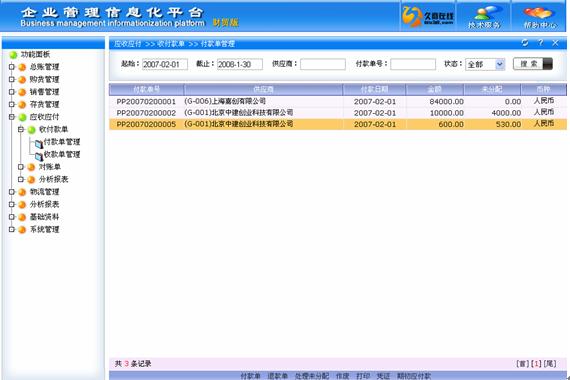The width and height of the screenshot is (570, 380).
Task: Click orange ball icon beside 物流管理
Action: [22, 192]
